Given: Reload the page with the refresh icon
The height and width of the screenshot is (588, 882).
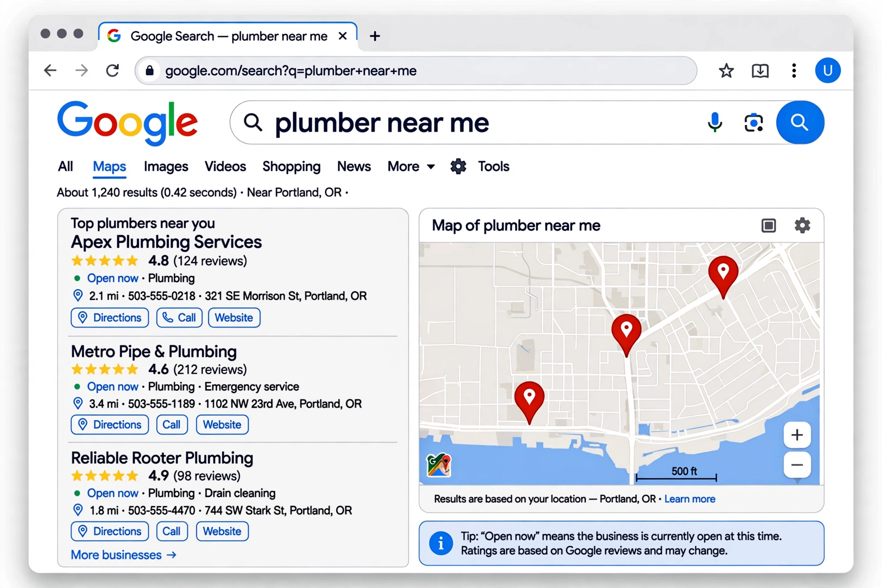Looking at the screenshot, I should [x=113, y=71].
